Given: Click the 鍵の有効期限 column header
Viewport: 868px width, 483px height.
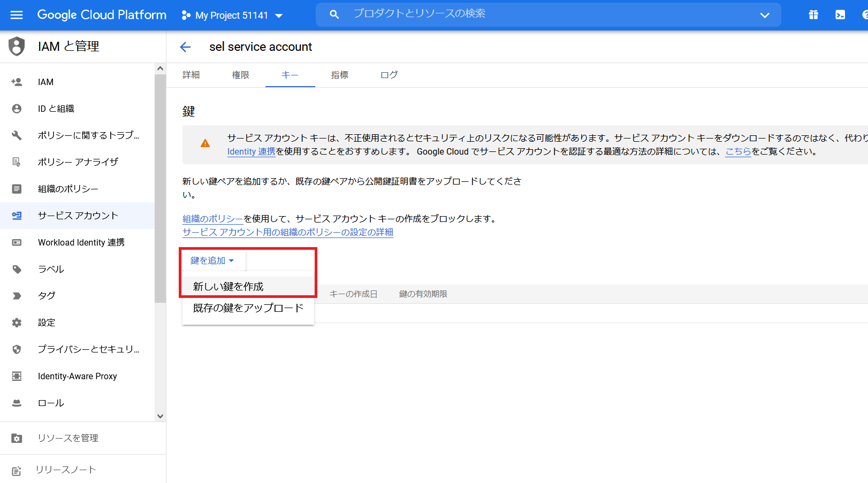Looking at the screenshot, I should pos(423,294).
